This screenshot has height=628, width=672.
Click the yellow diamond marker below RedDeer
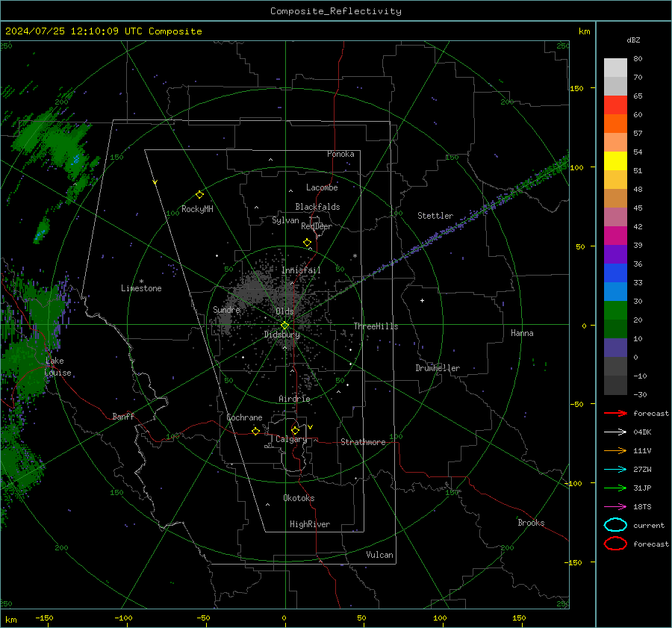point(308,243)
